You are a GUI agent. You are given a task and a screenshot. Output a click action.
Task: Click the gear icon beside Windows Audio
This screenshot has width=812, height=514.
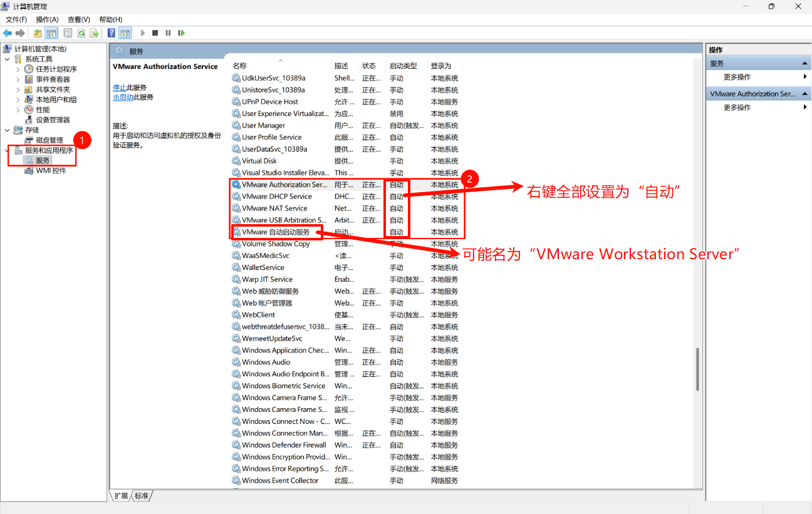pyautogui.click(x=236, y=362)
